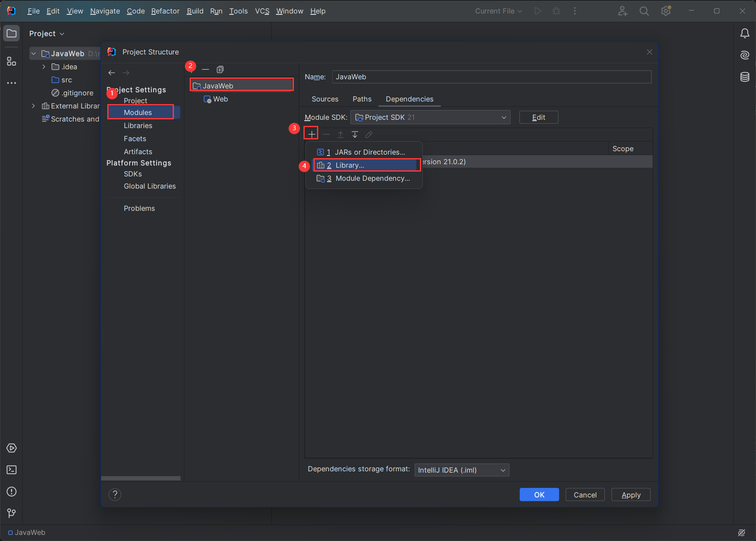The image size is (756, 541).
Task: Open the Database tool window icon
Action: tap(745, 77)
